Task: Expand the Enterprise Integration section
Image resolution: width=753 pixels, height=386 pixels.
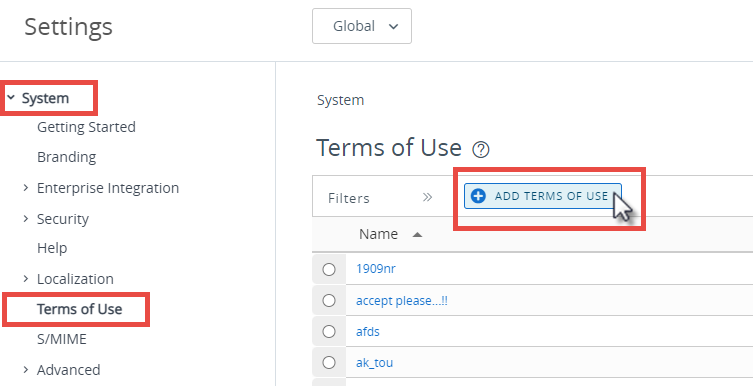Action: point(26,188)
